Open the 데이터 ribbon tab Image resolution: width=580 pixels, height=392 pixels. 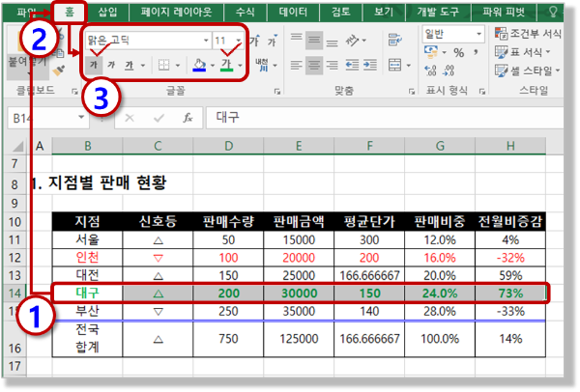[x=293, y=13]
